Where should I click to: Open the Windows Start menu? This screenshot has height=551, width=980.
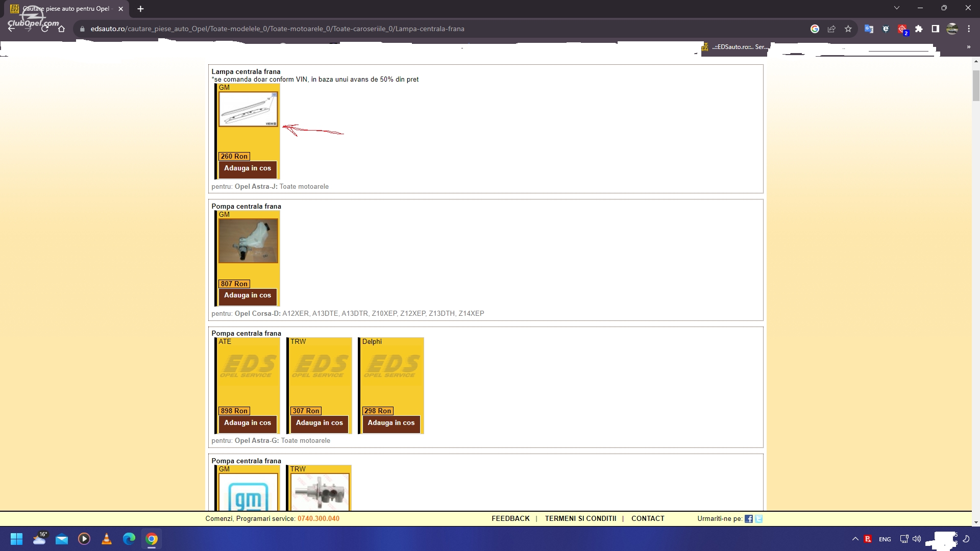pos(16,539)
